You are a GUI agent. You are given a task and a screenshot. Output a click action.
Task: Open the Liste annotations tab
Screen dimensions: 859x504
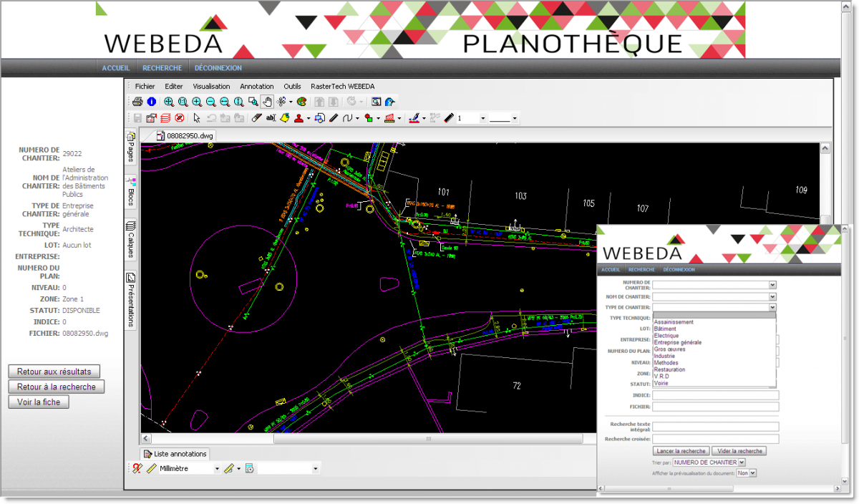tap(174, 453)
